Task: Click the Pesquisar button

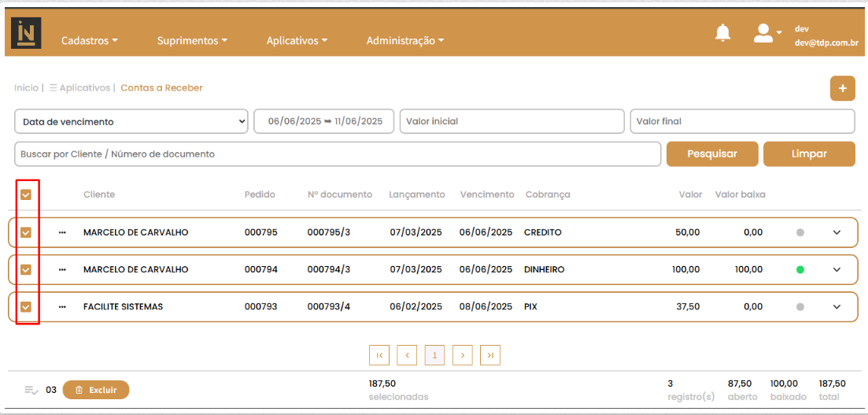Action: [x=712, y=154]
